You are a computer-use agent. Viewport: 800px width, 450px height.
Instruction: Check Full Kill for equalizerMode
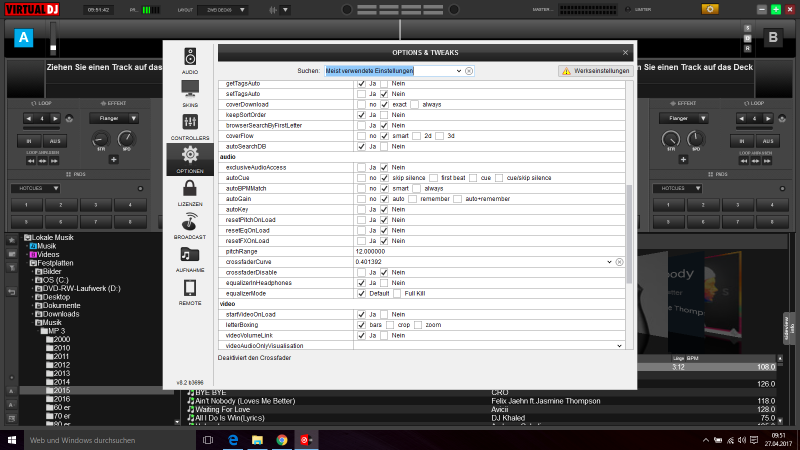pyautogui.click(x=397, y=293)
